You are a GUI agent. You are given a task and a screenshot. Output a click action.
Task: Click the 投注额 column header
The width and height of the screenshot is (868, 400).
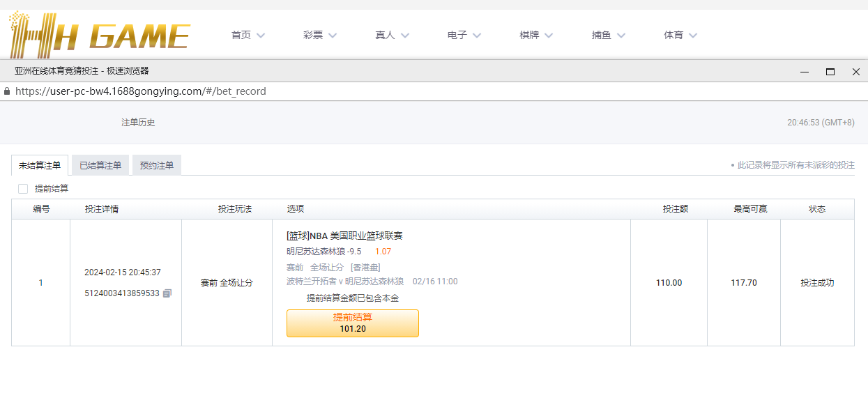(x=676, y=209)
